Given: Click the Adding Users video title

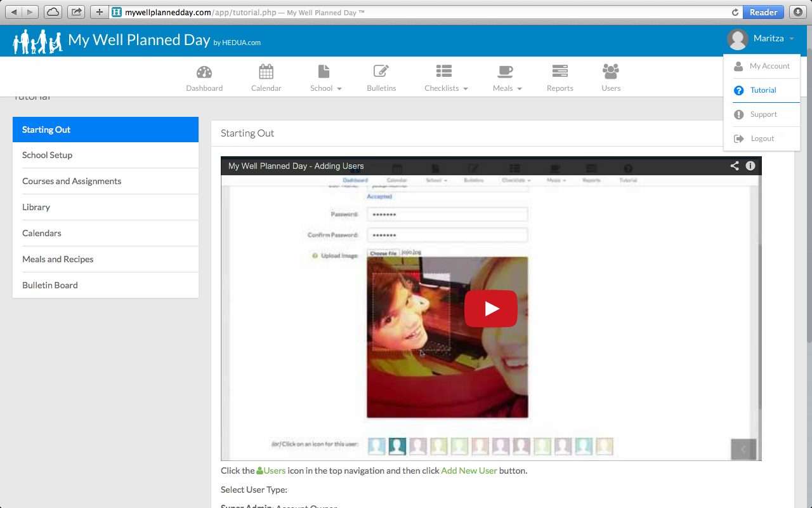Looking at the screenshot, I should 296,166.
